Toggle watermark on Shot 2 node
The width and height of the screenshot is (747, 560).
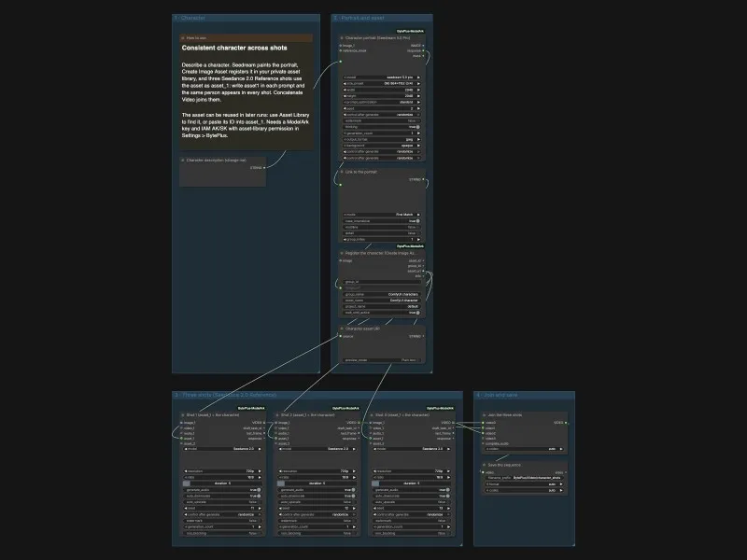[x=317, y=521]
